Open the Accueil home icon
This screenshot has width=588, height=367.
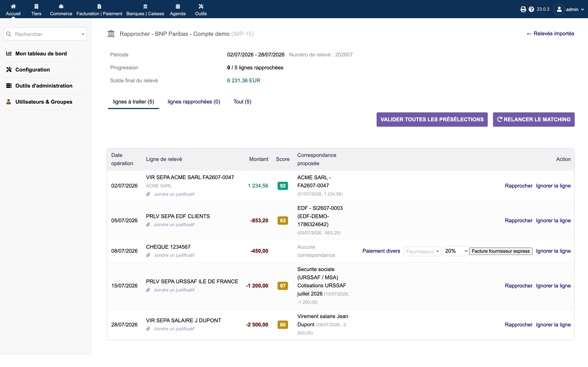tap(13, 7)
